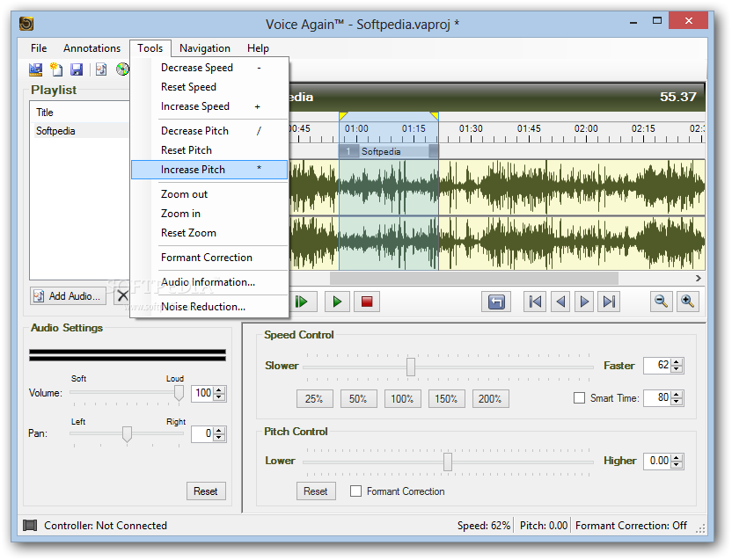Click the left yellow loop marker on the timeline
The image size is (732, 560).
[343, 116]
